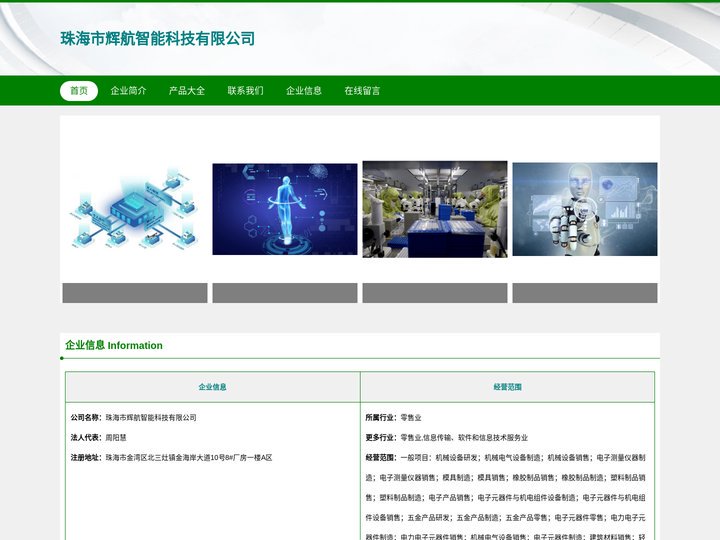Click the company title 珠海市辉航智能科技有限公司 header
Viewport: 720px width, 540px height.
click(158, 39)
